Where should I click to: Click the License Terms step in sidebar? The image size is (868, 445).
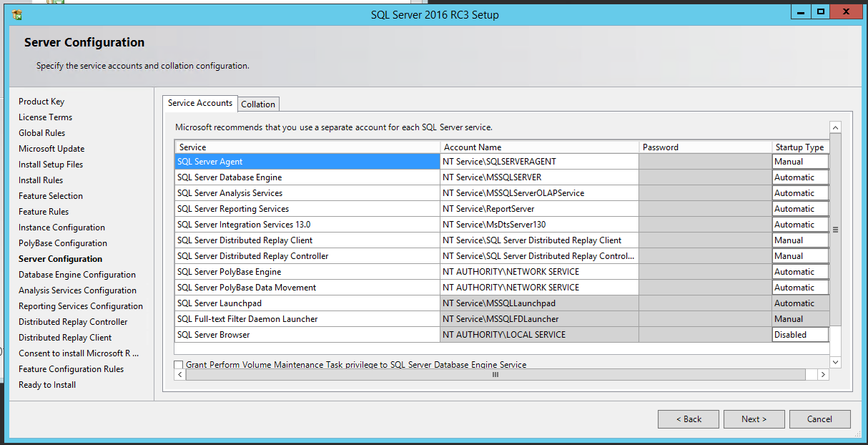45,117
